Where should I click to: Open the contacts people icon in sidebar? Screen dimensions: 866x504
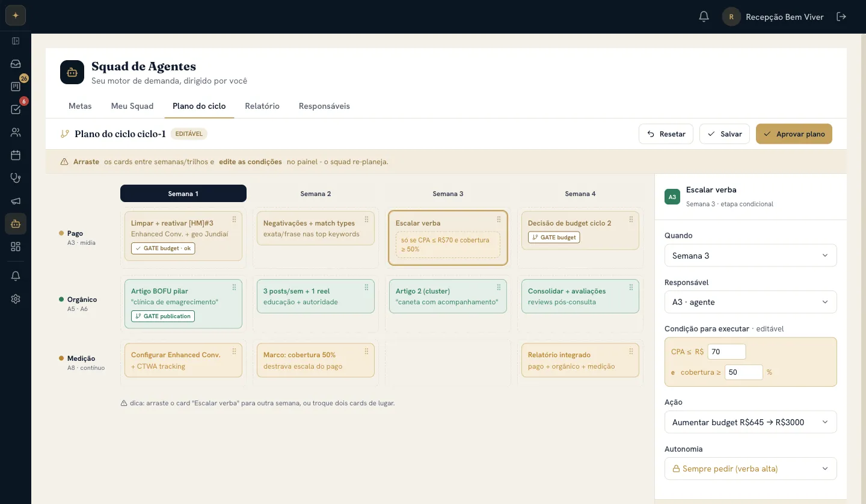[x=16, y=132]
